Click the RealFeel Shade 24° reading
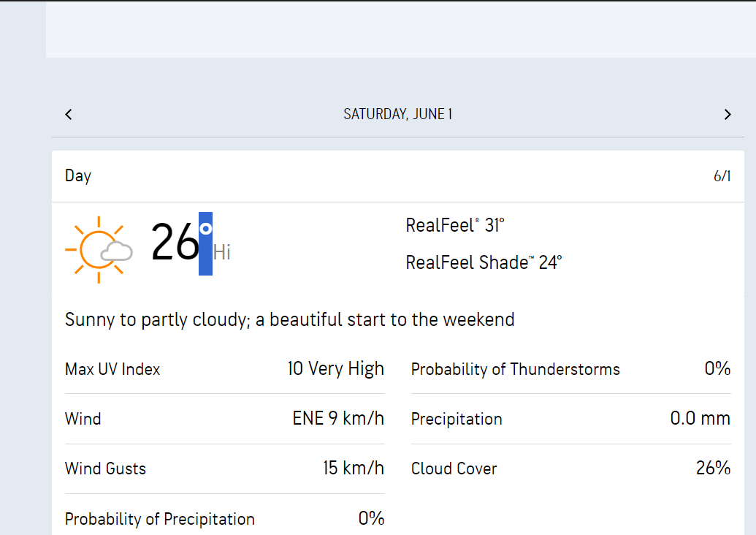The image size is (756, 535). pyautogui.click(x=484, y=262)
